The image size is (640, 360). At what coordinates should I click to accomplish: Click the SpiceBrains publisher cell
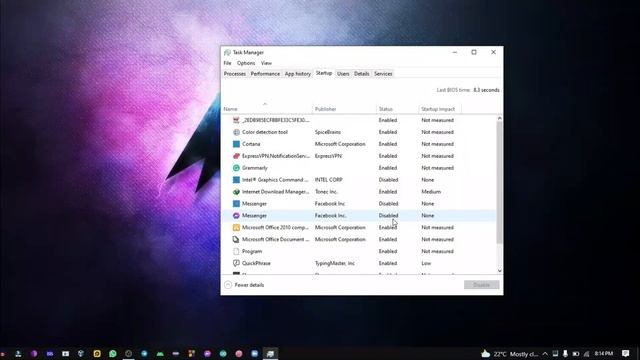pyautogui.click(x=328, y=132)
